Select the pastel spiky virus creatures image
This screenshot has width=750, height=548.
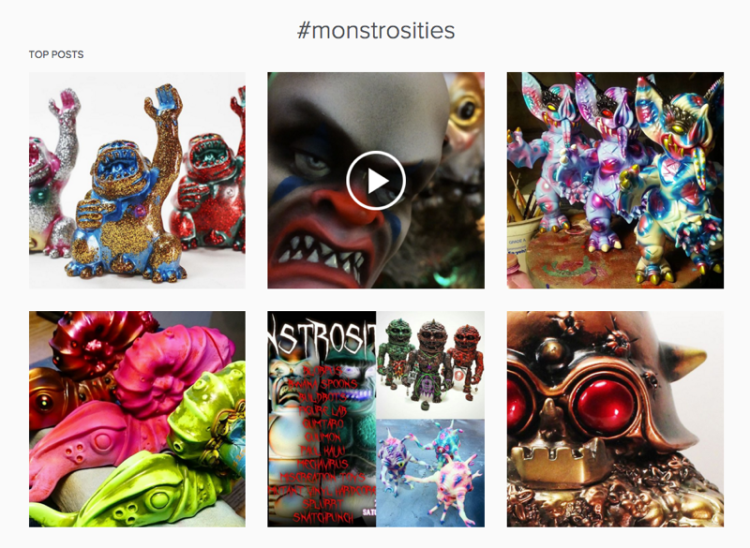pos(430,473)
